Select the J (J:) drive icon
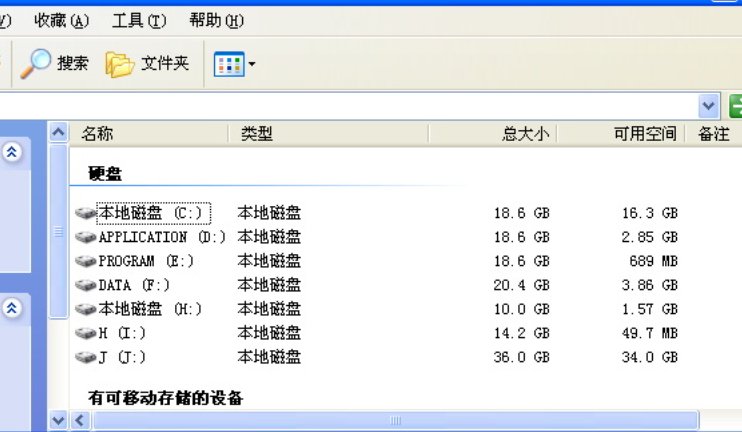The image size is (742, 432). tap(86, 357)
